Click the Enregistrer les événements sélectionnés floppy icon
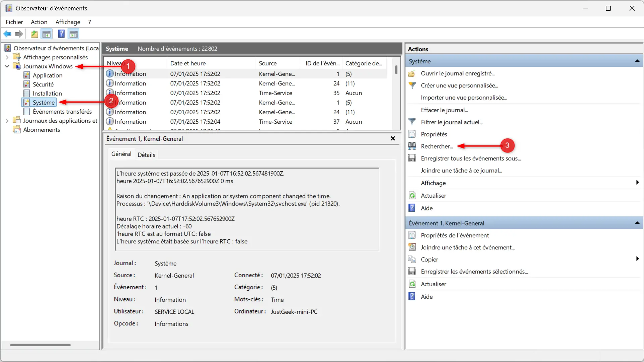 click(x=412, y=271)
